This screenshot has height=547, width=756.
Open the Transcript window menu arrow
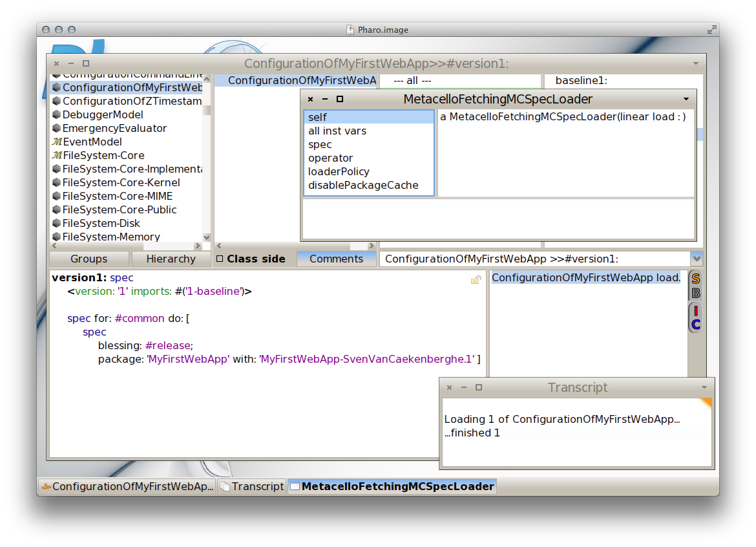[704, 387]
